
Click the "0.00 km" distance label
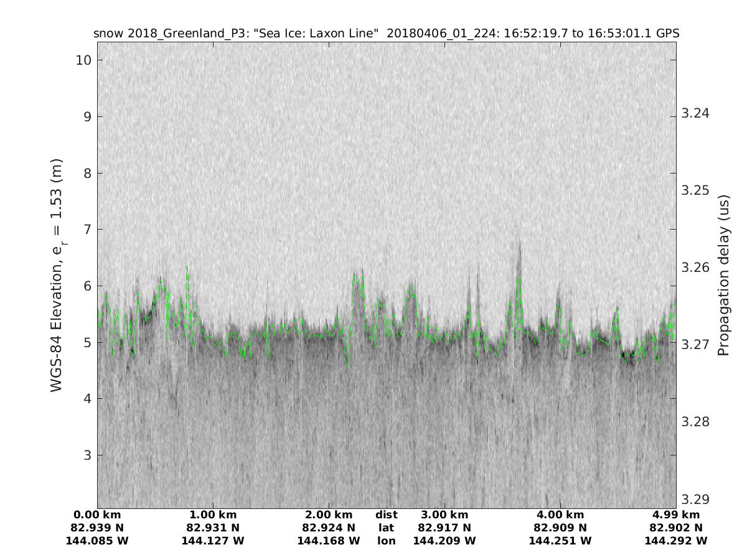97,515
